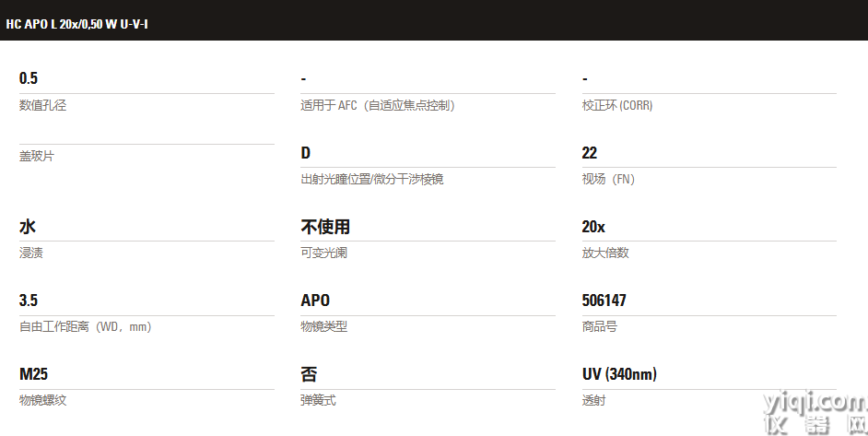Click the 数值孔径 label

42,105
